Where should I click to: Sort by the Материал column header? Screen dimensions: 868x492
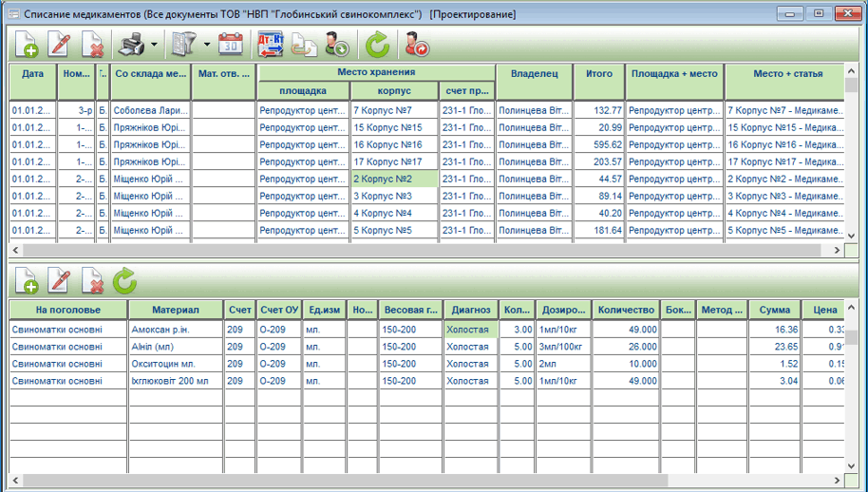coord(176,310)
